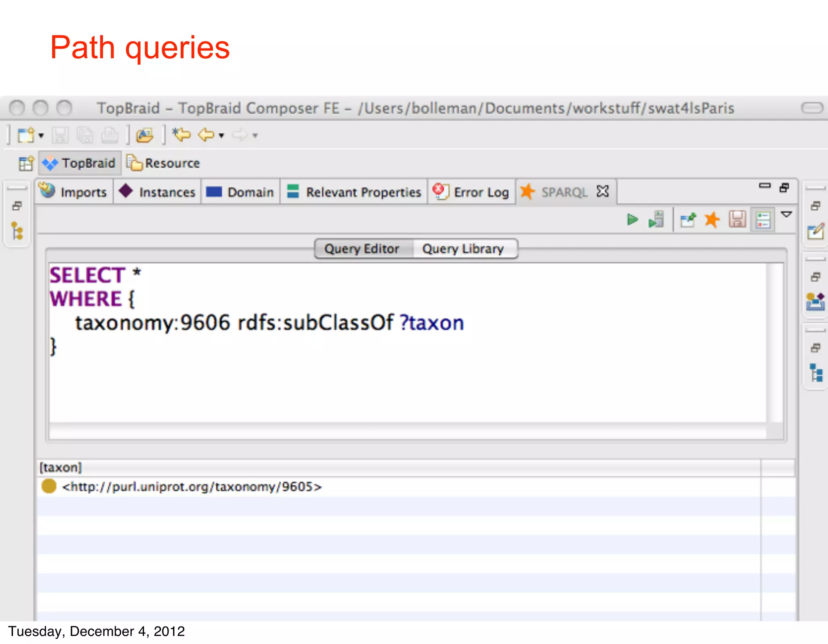Click the export query results icon

point(688,220)
